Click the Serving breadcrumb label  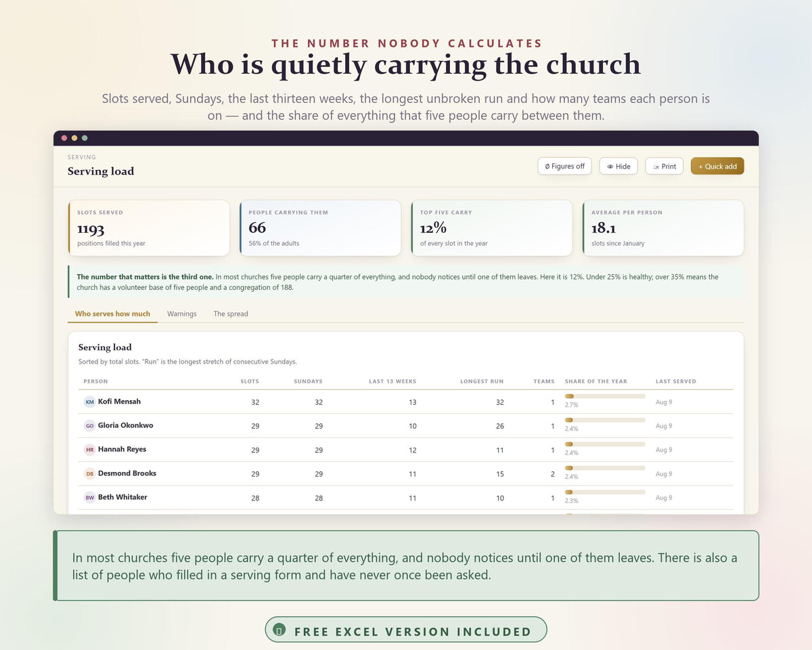[x=82, y=157]
